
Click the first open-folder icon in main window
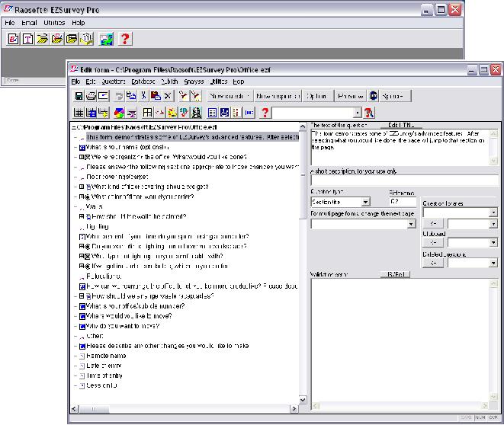coord(43,39)
